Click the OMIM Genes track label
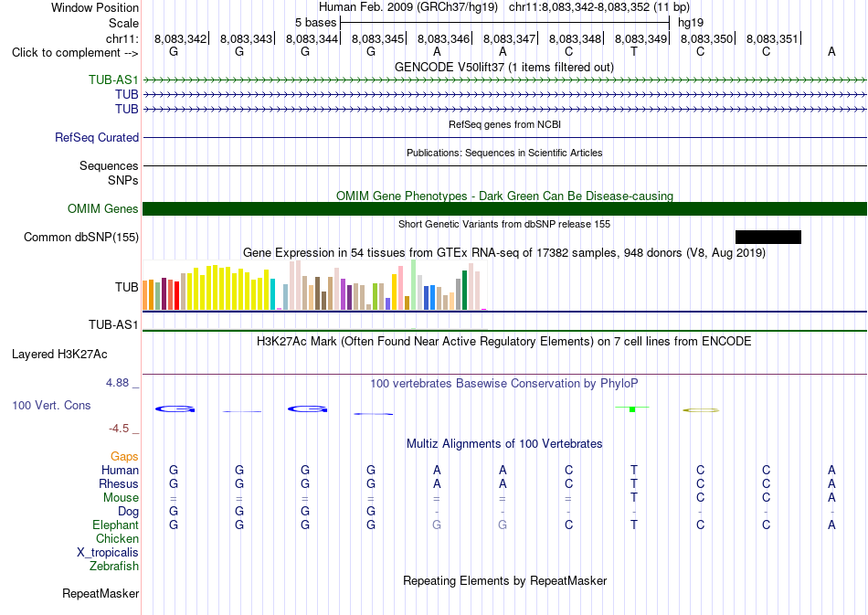 pos(103,208)
